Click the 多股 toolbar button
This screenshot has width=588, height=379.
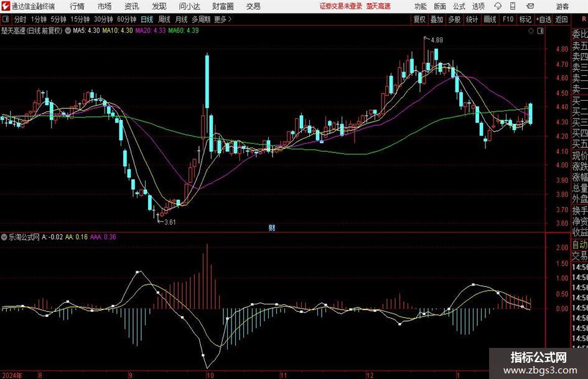454,19
